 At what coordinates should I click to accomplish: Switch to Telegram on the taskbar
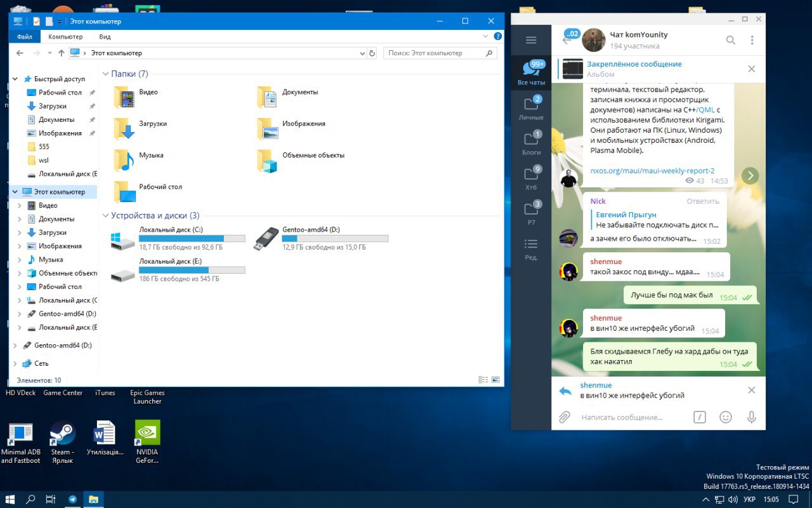pyautogui.click(x=72, y=499)
